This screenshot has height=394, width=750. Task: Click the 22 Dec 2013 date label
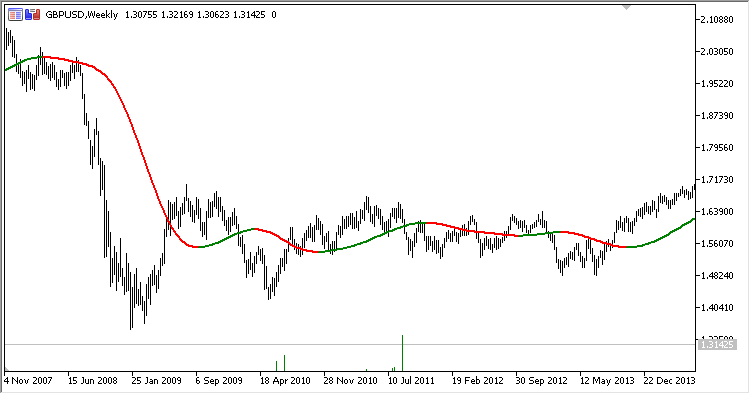coord(669,381)
